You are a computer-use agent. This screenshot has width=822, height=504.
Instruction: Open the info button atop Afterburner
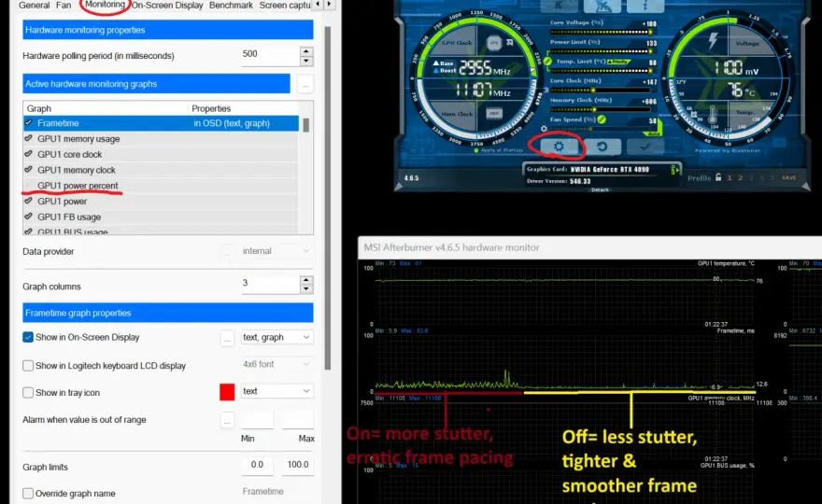point(645,6)
